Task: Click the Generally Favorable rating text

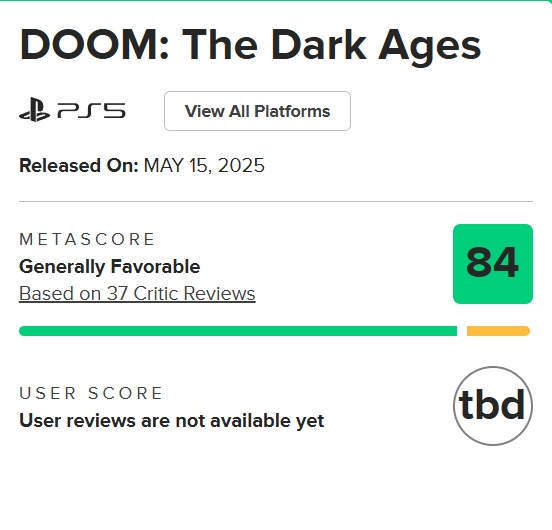Action: (x=109, y=266)
